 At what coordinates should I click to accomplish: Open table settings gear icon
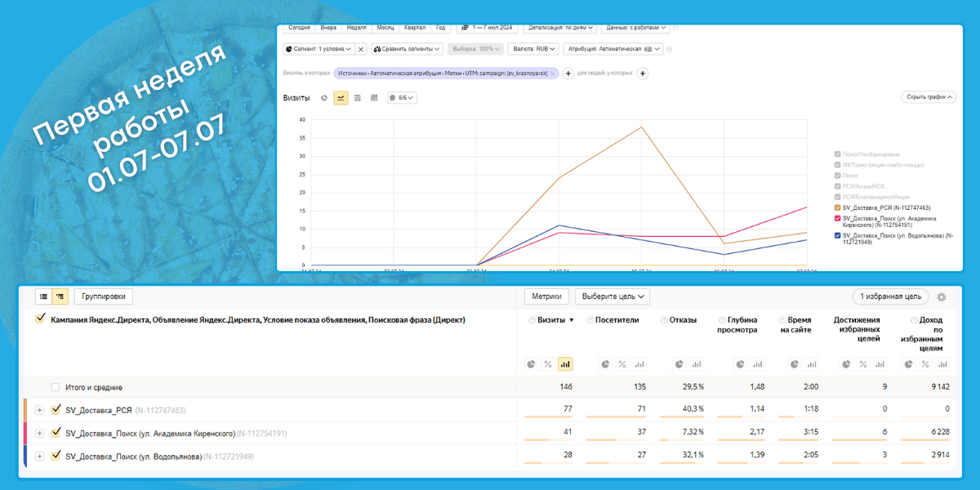click(x=941, y=296)
